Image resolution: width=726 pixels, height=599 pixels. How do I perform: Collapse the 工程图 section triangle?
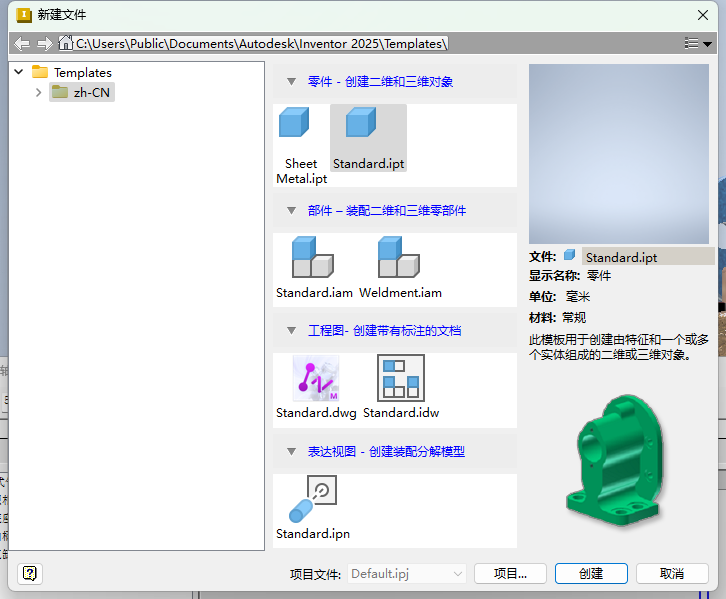click(291, 331)
